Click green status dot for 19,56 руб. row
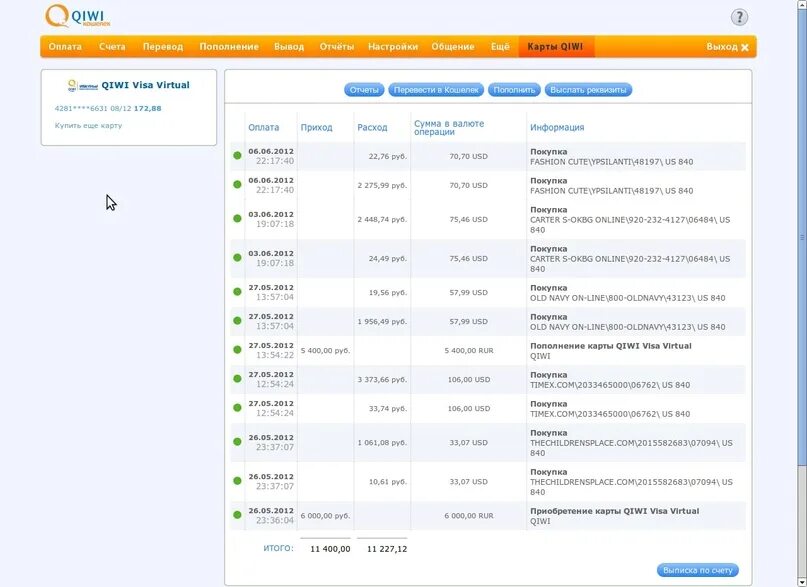This screenshot has width=807, height=587. tap(237, 291)
